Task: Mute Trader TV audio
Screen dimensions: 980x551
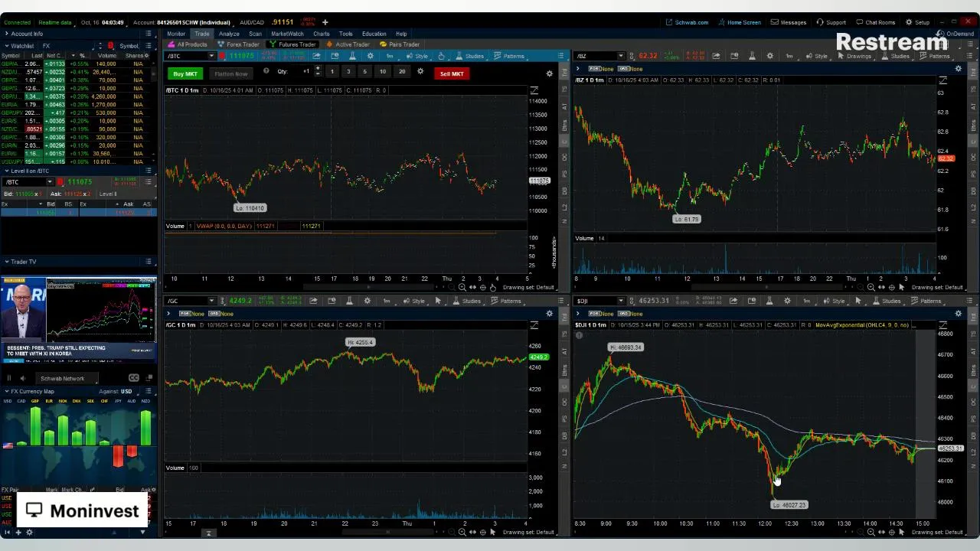Action: (22, 378)
